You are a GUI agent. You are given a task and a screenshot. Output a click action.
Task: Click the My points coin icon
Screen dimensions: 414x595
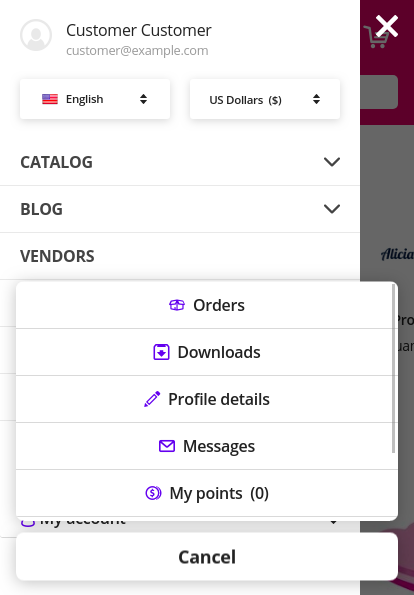153,493
